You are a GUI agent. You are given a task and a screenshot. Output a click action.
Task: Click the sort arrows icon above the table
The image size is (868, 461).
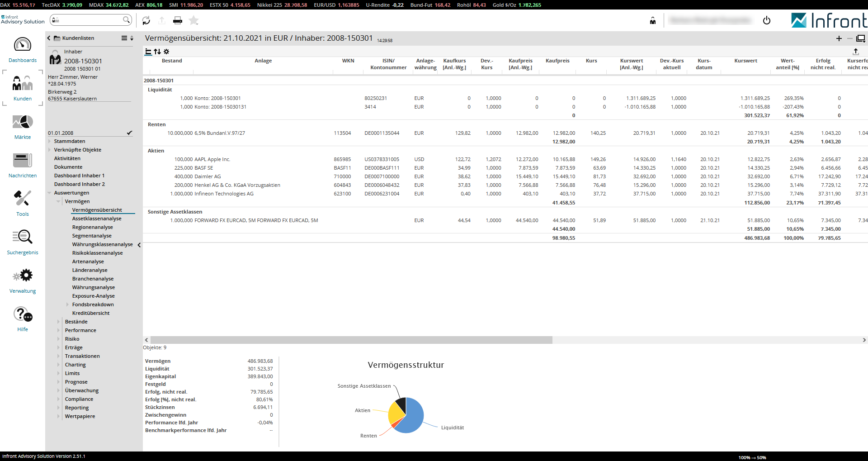[157, 52]
